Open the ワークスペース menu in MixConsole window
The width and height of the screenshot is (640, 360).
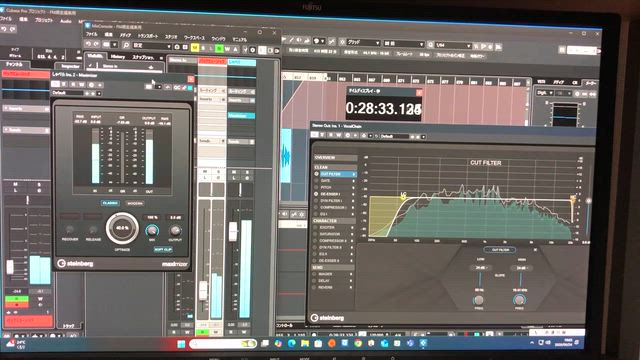pos(194,38)
